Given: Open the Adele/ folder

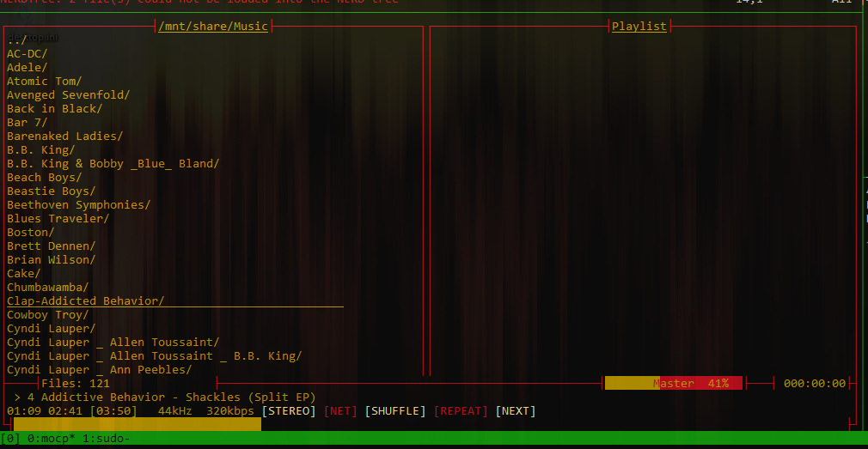Looking at the screenshot, I should click(28, 68).
